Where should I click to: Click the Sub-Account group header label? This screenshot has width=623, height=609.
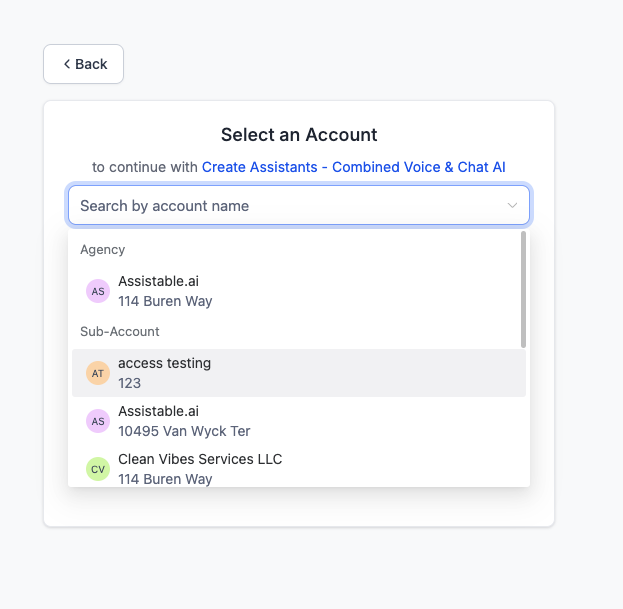point(120,331)
